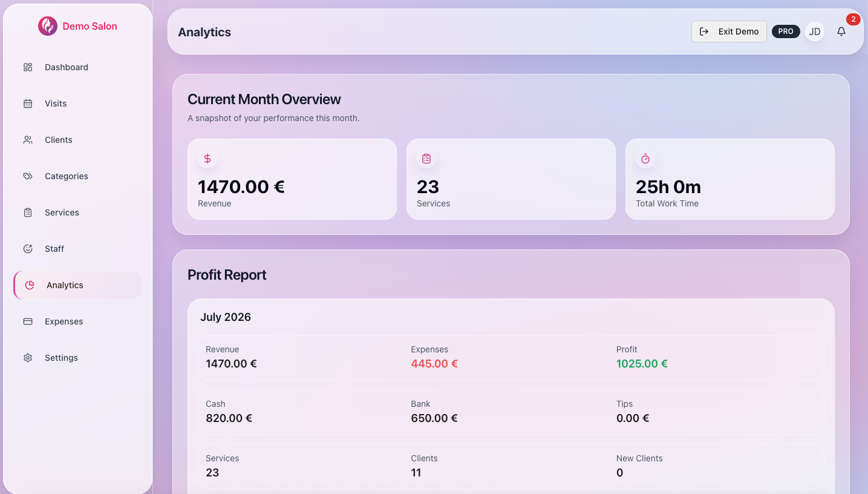Select the Staff smiley icon
This screenshot has width=868, height=494.
[28, 249]
